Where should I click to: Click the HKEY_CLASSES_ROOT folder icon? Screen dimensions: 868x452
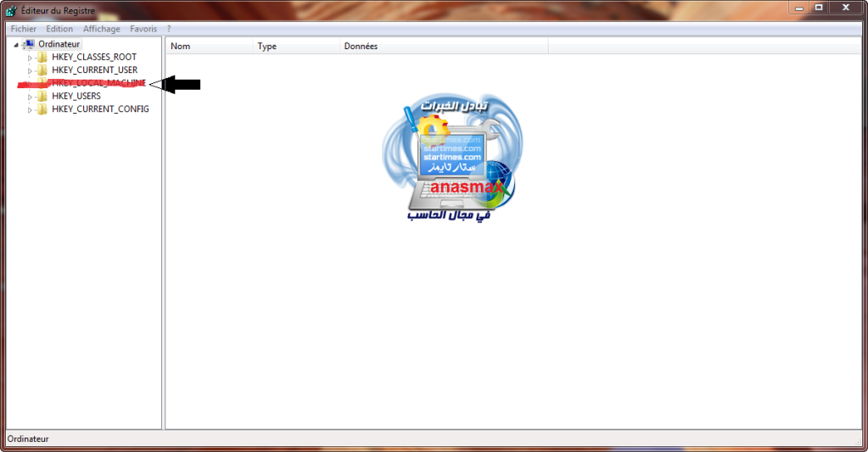pyautogui.click(x=42, y=57)
